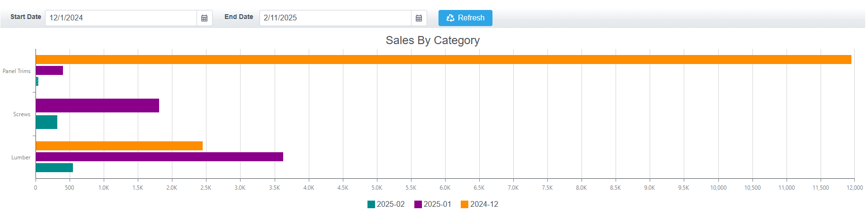Select the orange Lumber bar
The image size is (868, 221).
119,146
